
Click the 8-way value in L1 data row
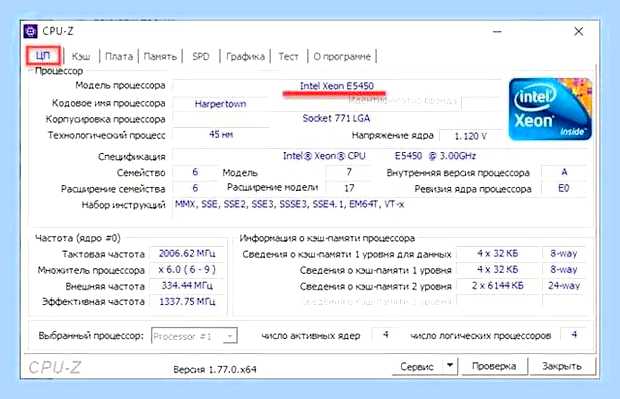564,253
